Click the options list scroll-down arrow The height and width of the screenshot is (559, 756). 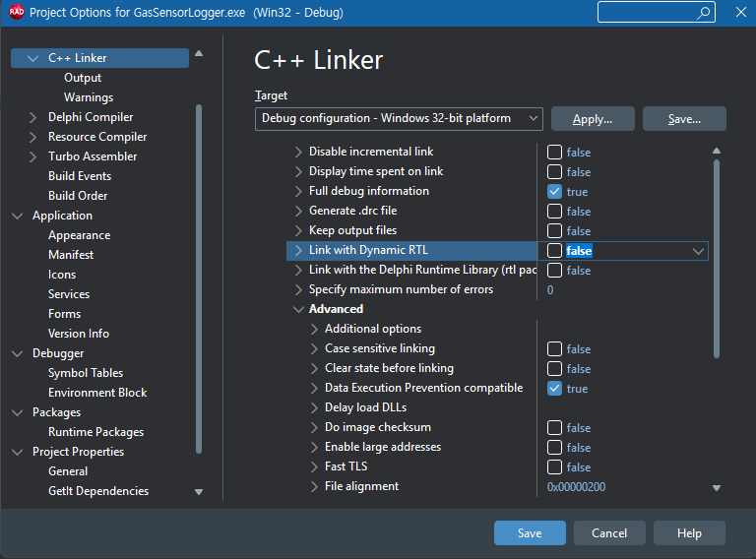[717, 487]
